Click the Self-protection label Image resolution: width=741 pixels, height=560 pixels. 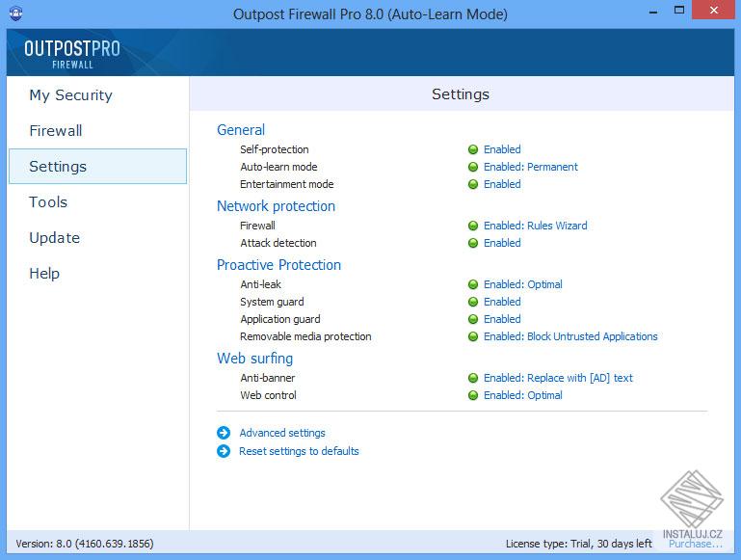point(274,149)
